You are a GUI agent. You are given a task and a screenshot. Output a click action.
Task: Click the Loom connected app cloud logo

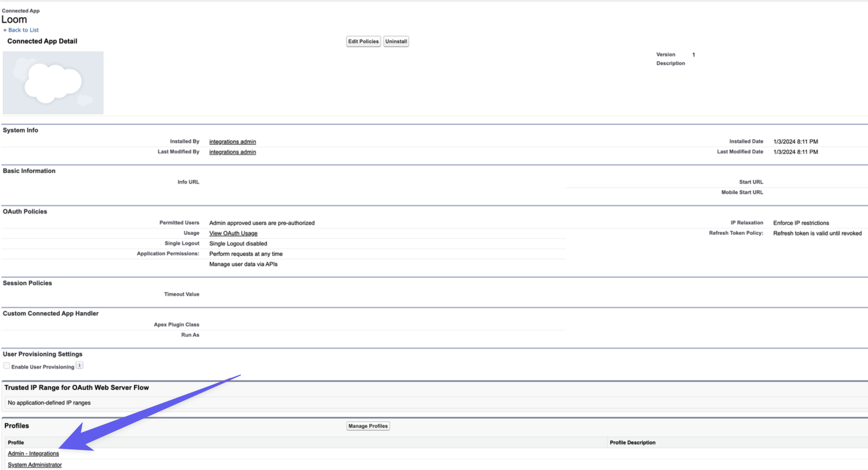click(x=53, y=82)
